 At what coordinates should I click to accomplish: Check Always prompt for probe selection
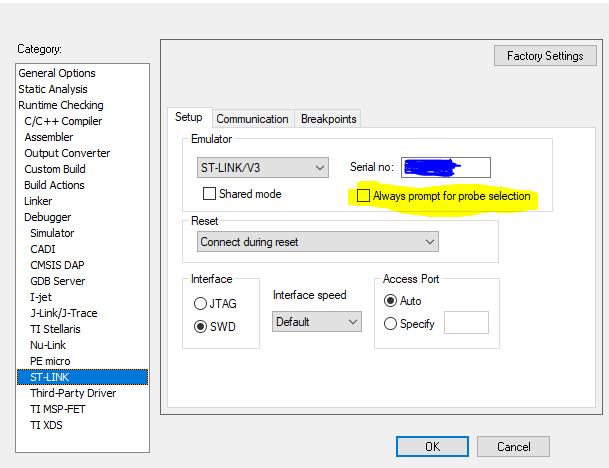coord(364,196)
